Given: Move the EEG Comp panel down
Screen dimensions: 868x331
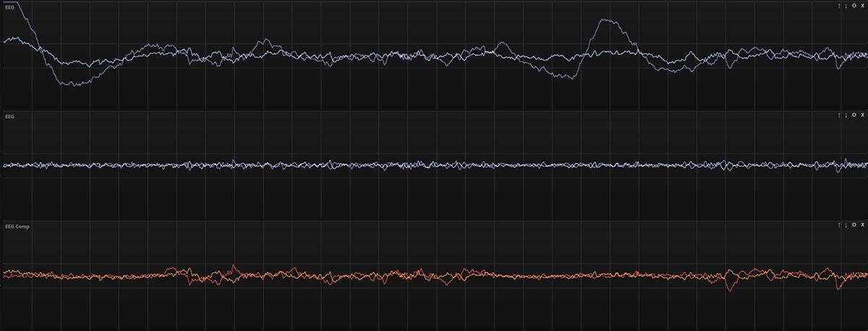Looking at the screenshot, I should [846, 225].
